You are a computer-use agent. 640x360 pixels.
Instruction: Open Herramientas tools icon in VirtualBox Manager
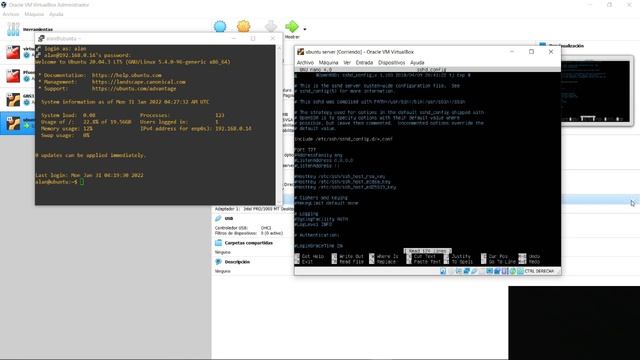point(13,29)
